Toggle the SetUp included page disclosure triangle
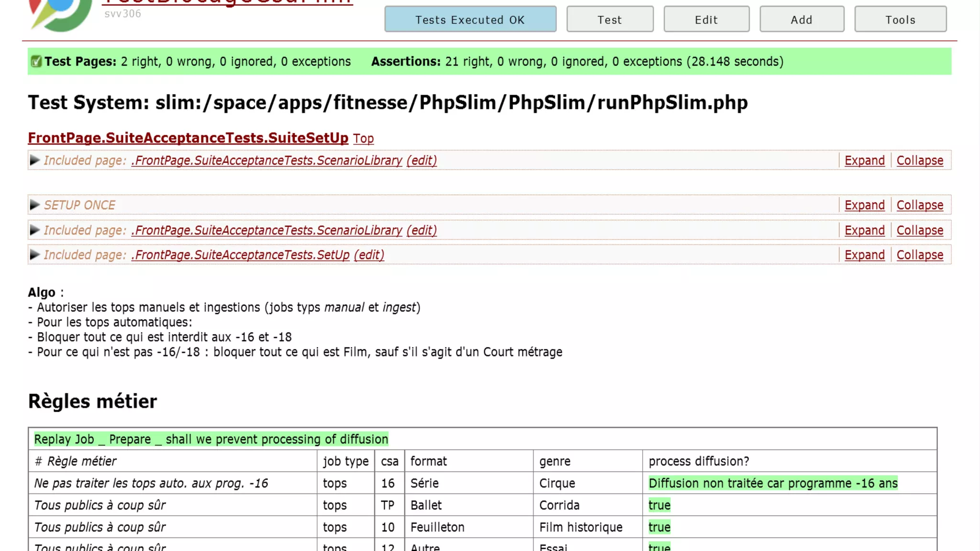 (34, 255)
